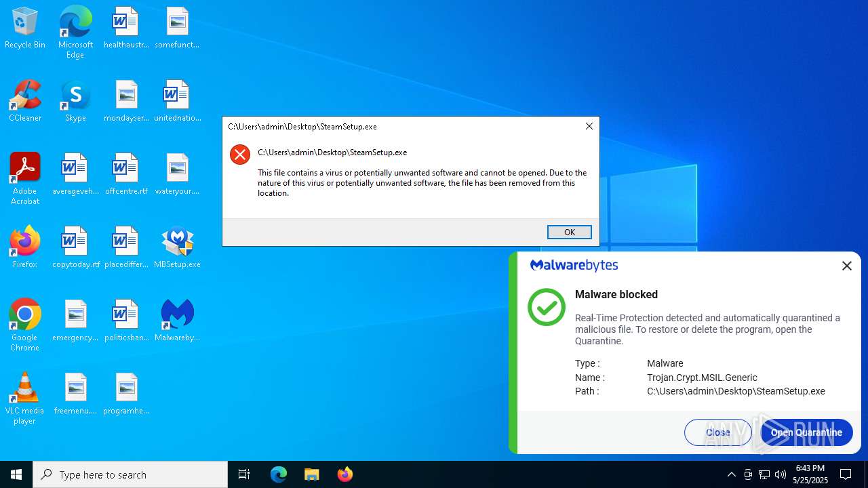The height and width of the screenshot is (488, 868).
Task: Select the copytoday.rtf file
Action: pos(75,247)
